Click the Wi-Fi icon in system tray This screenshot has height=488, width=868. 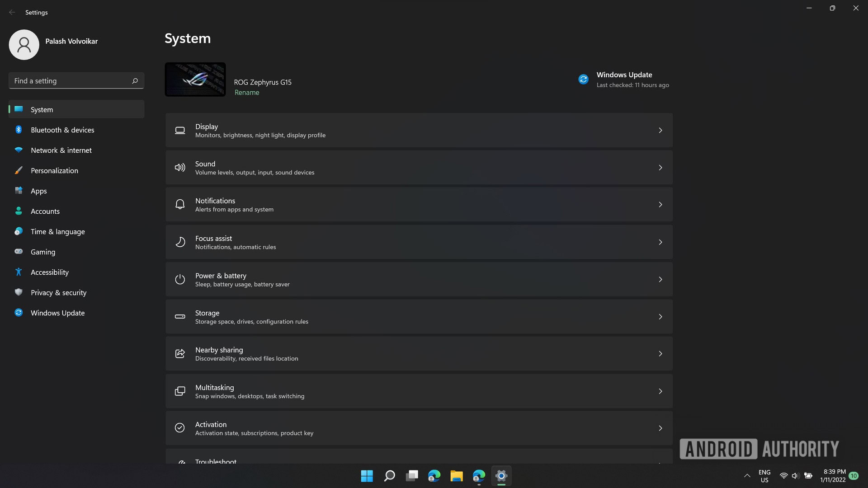pyautogui.click(x=783, y=476)
